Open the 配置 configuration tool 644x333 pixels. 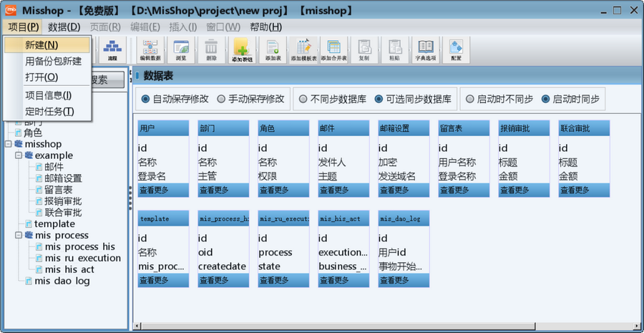456,50
